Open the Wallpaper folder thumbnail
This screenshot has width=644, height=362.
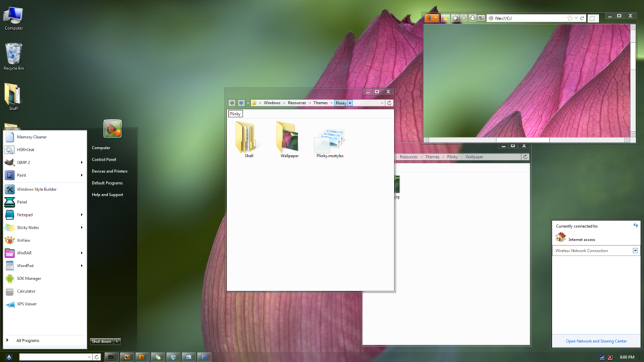click(289, 140)
